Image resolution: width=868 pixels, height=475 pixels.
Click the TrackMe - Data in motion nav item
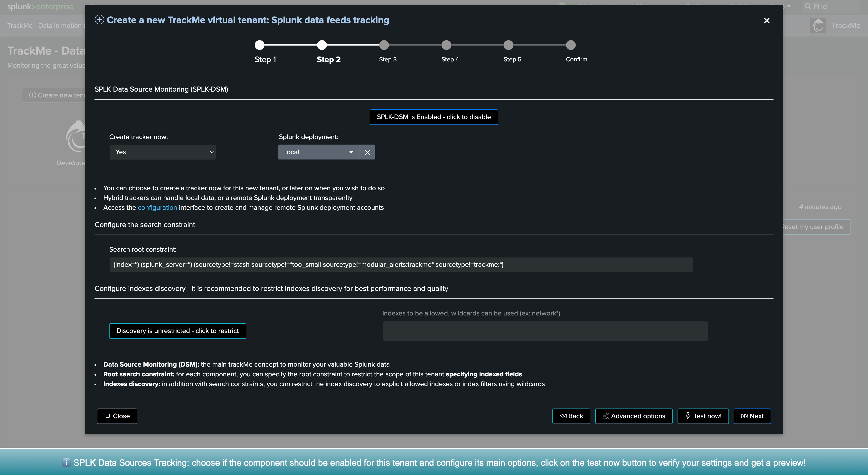(x=46, y=26)
